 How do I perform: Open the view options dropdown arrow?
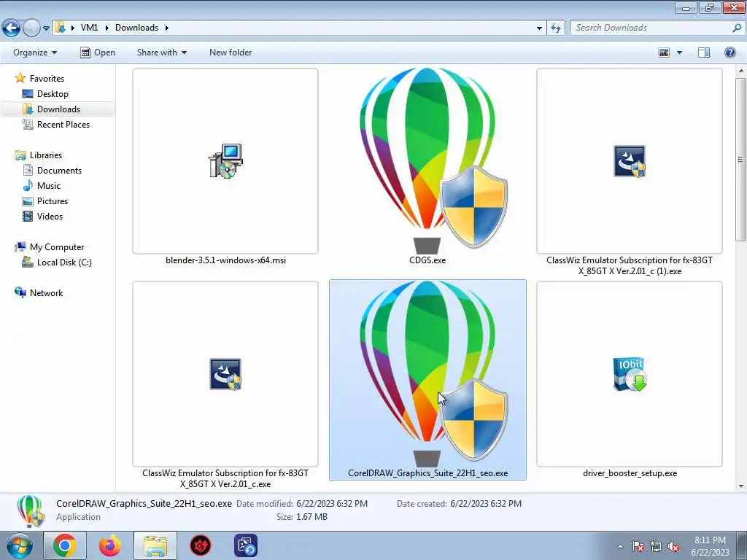coord(679,52)
